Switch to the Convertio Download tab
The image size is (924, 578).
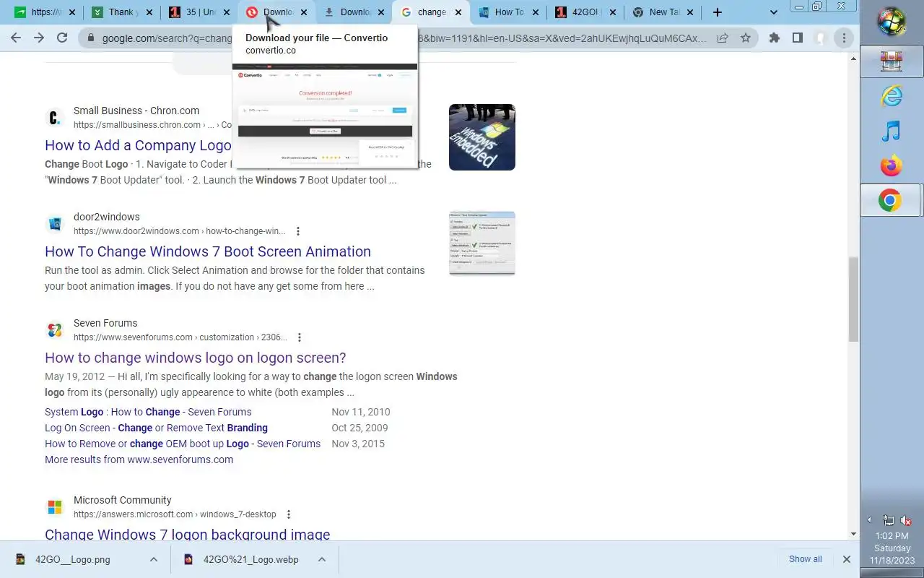(275, 12)
